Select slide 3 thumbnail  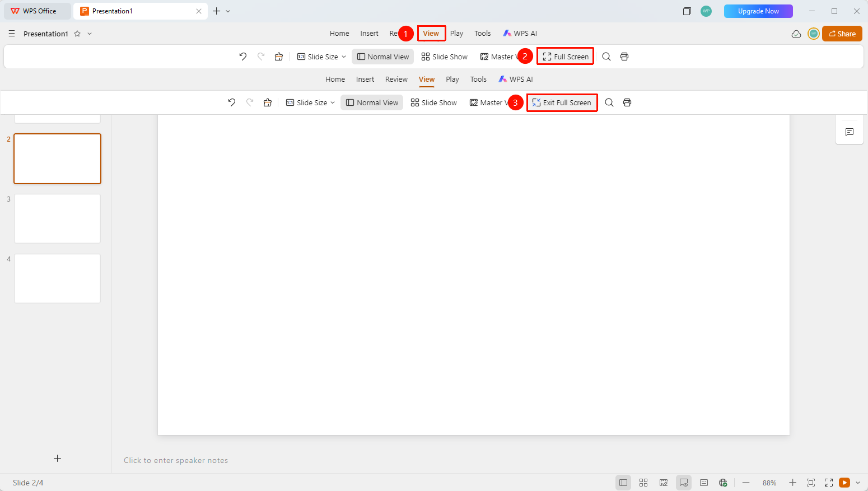point(57,218)
